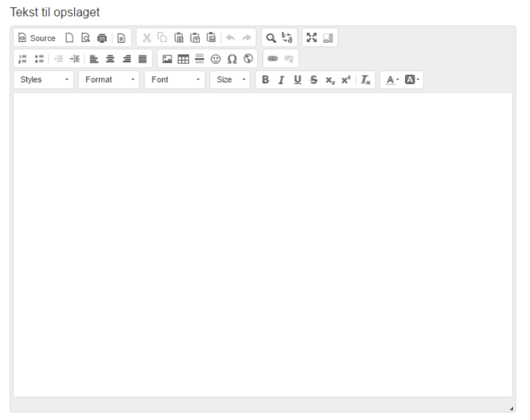Insert a numbered list
This screenshot has height=420, width=530.
pos(23,59)
